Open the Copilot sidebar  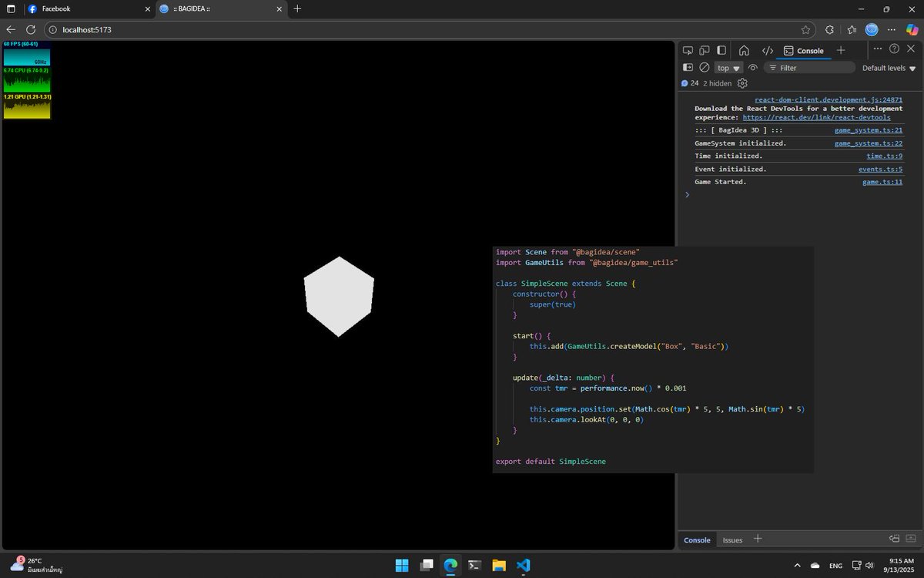912,29
